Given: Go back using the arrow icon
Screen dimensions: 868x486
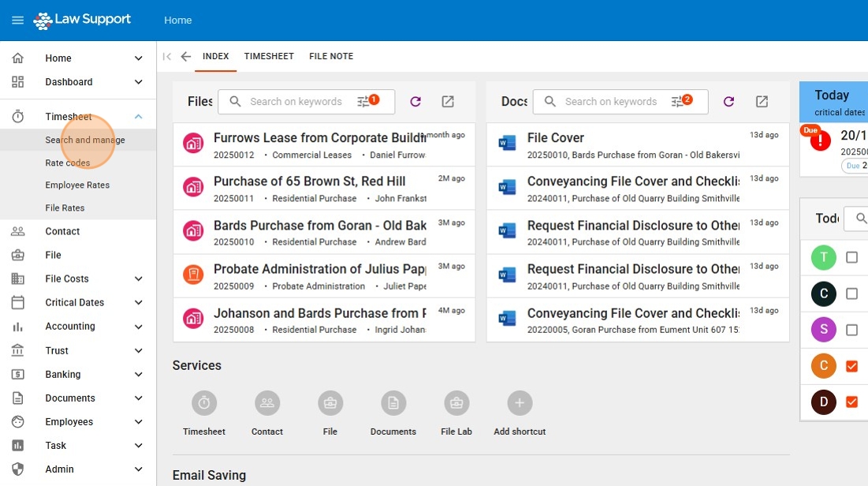Looking at the screenshot, I should (x=186, y=57).
